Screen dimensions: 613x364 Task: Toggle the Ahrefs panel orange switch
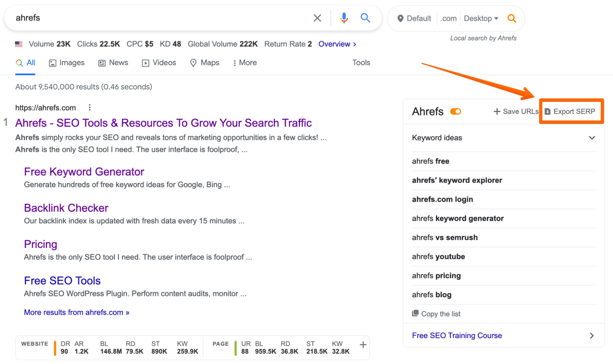point(455,112)
